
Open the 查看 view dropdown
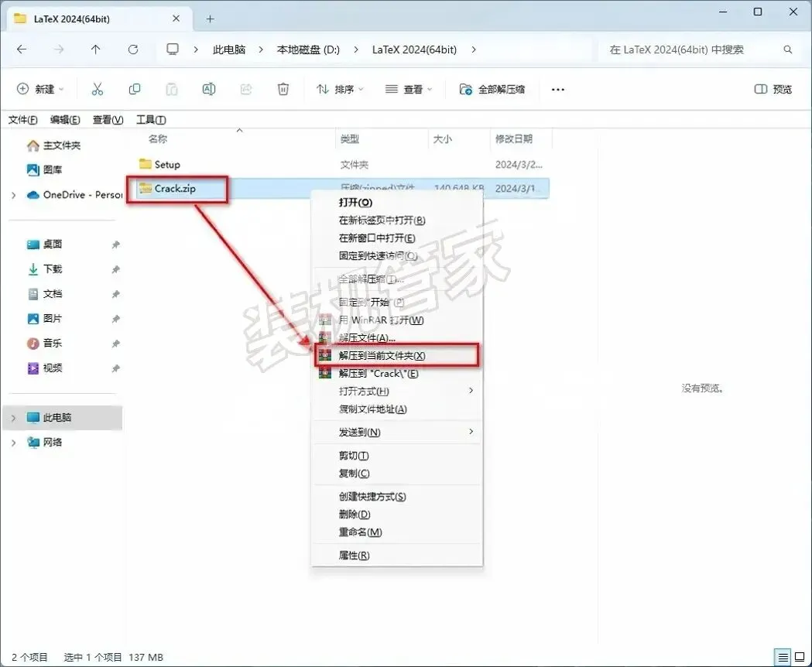[x=409, y=89]
